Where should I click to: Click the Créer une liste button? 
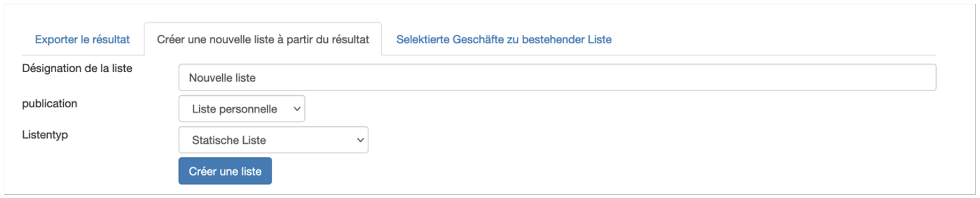(x=225, y=171)
